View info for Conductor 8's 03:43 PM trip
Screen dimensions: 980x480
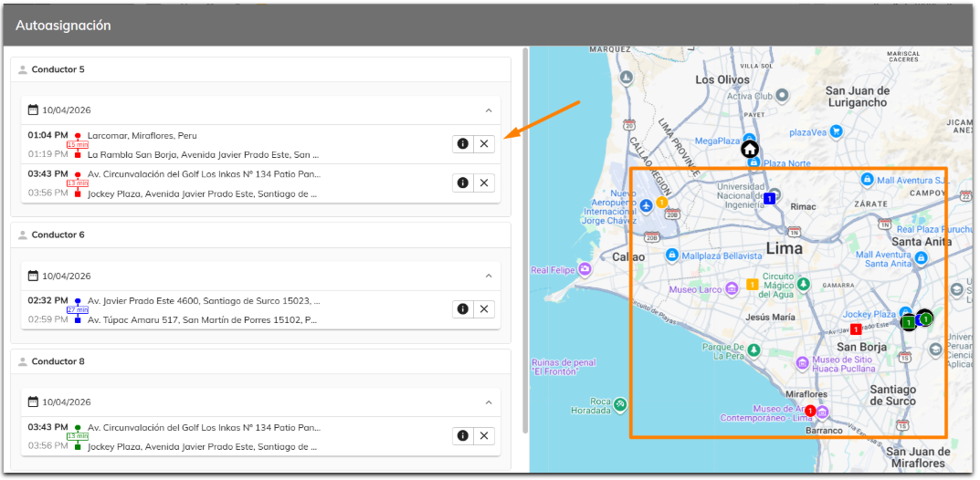coord(463,435)
